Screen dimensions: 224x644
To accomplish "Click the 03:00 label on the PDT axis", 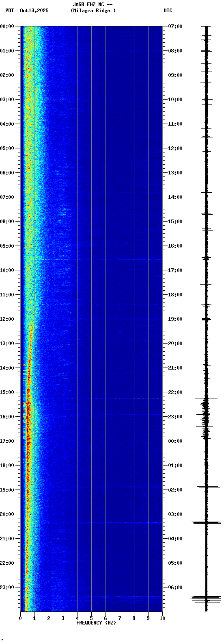I will pyautogui.click(x=7, y=100).
